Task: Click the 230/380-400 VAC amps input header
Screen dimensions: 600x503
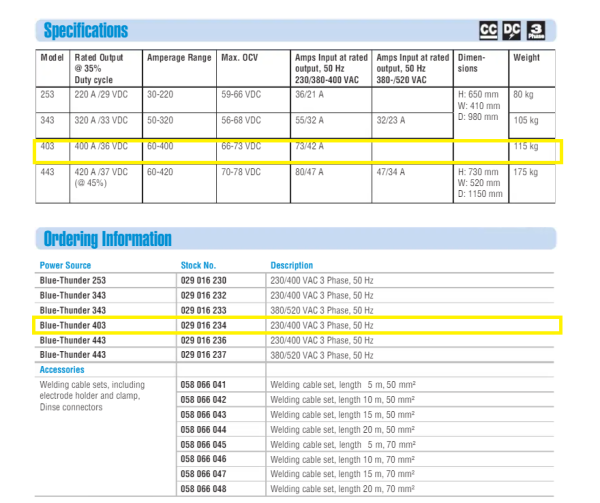Action: point(331,68)
